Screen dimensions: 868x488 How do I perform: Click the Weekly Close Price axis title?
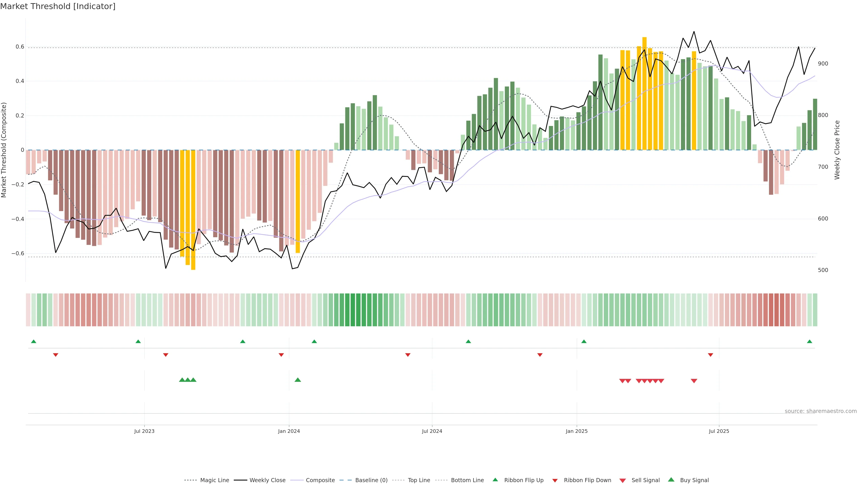837,150
